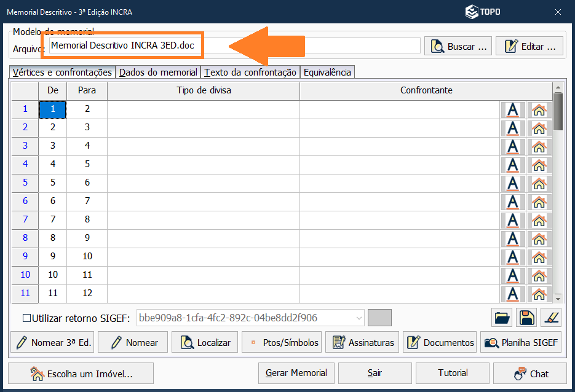
Task: Open the Texto da confrontação tab
Action: [250, 72]
